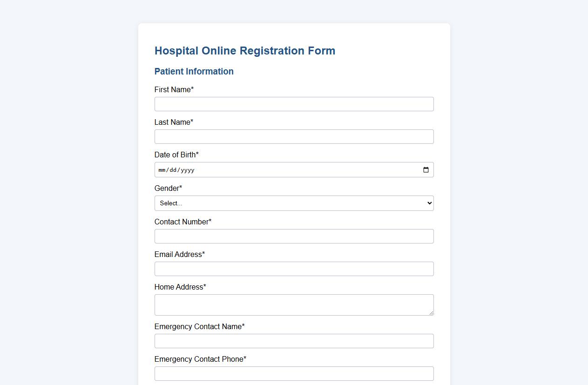588x385 pixels.
Task: Focus the Emergency Contact Phone field
Action: tap(294, 373)
